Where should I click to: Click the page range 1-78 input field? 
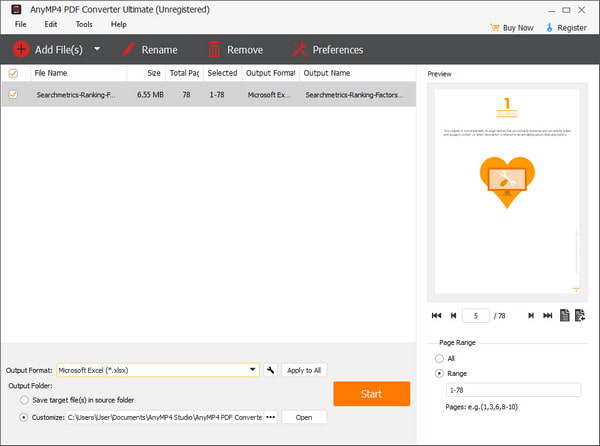(513, 390)
